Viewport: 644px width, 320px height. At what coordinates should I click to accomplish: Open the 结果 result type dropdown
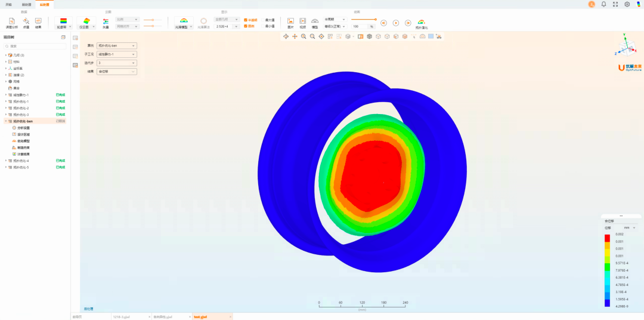point(117,72)
